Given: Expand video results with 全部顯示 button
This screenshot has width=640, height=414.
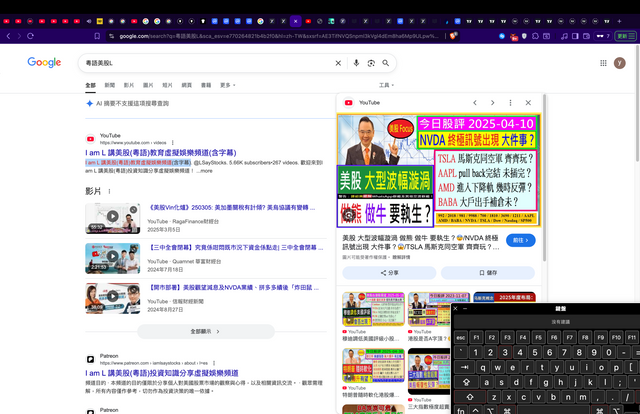Looking at the screenshot, I should click(206, 332).
